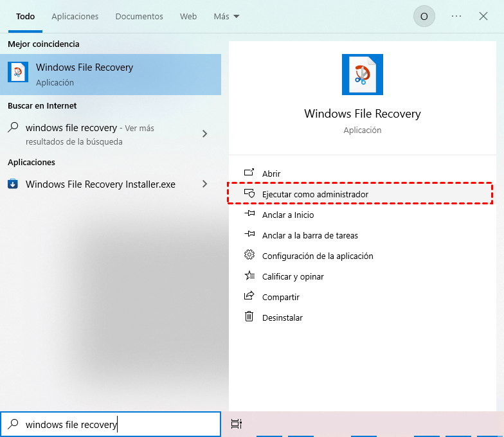Expand the Installer.exe result chevron
This screenshot has width=504, height=437.
204,184
